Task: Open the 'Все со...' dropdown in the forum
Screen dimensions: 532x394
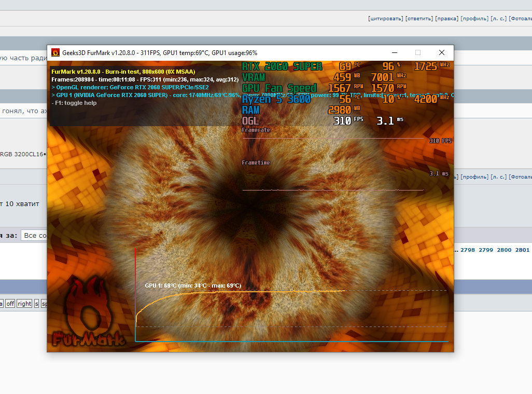Action: pos(34,235)
